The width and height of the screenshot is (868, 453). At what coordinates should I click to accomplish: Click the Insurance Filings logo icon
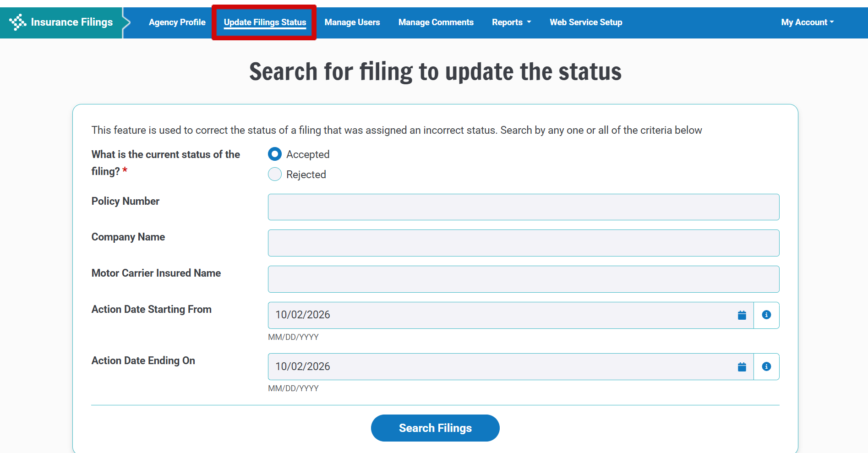pyautogui.click(x=18, y=22)
